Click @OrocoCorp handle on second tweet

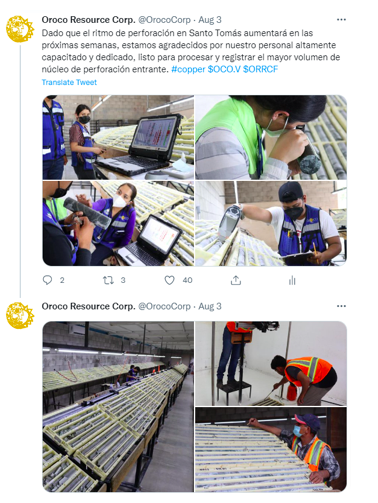tap(164, 306)
